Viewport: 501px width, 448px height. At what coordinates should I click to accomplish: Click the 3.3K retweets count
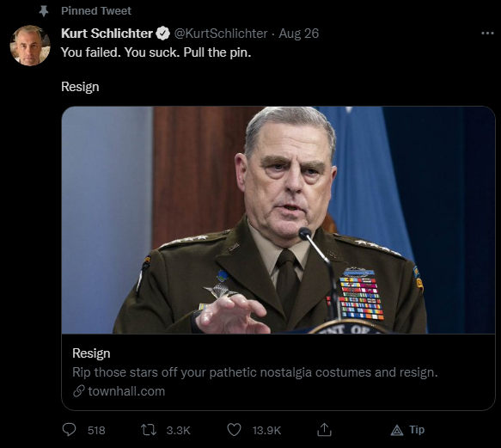pyautogui.click(x=178, y=431)
